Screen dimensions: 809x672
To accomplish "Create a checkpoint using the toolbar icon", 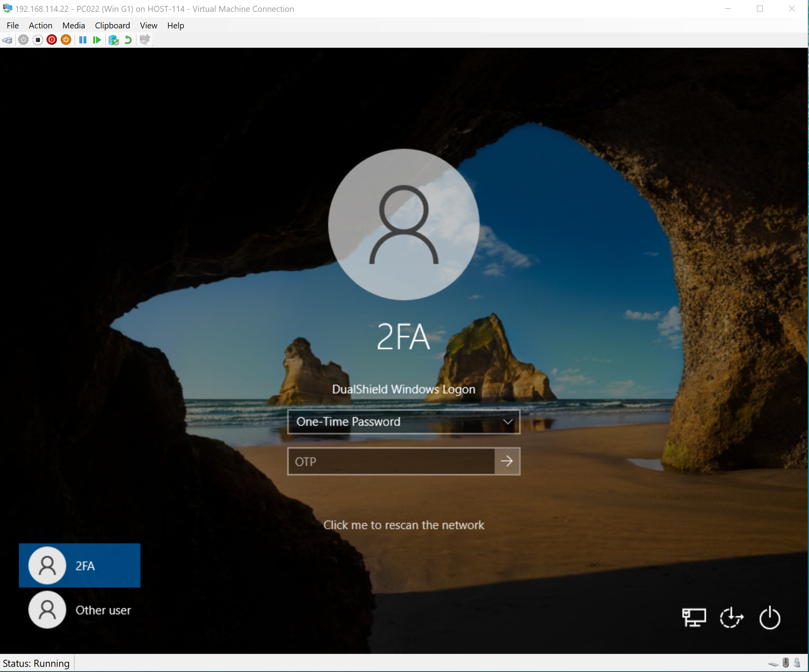I will (114, 40).
